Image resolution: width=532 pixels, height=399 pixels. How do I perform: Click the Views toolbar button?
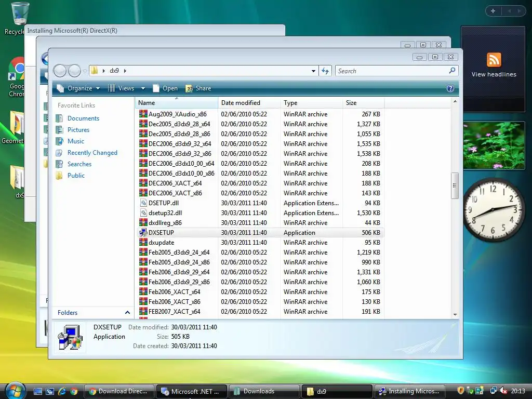pos(122,88)
